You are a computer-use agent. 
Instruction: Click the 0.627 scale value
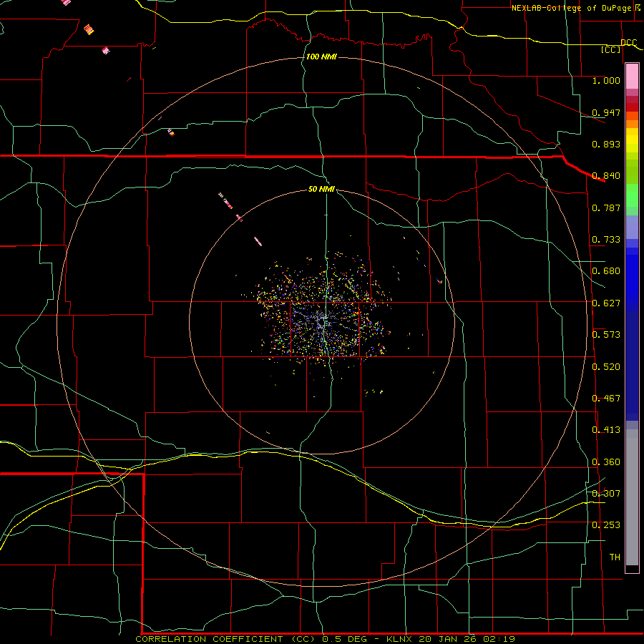pyautogui.click(x=606, y=303)
